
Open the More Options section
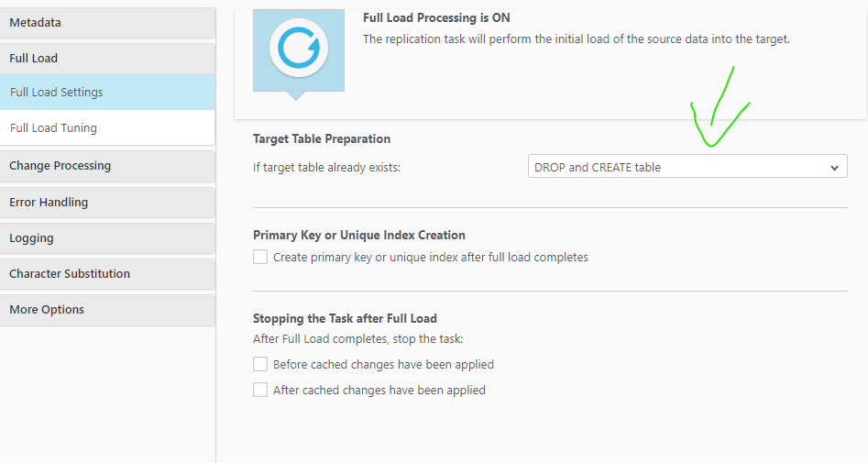107,309
